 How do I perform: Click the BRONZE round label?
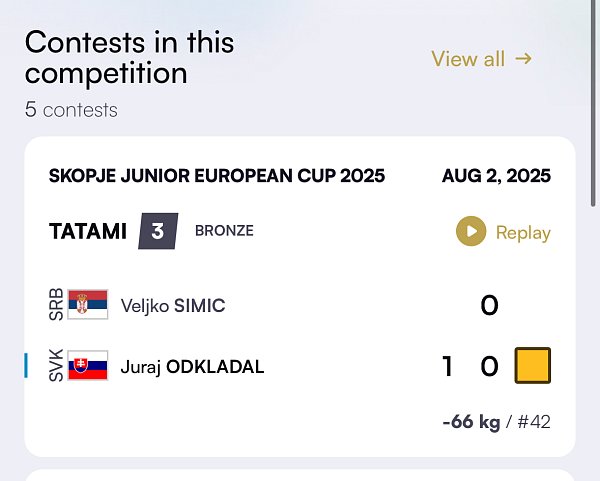[224, 231]
